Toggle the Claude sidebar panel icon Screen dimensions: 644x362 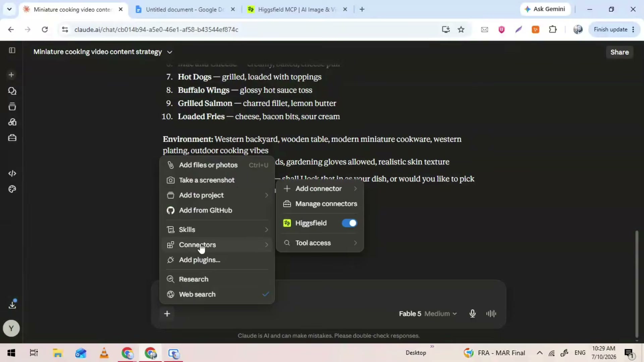[x=12, y=50]
